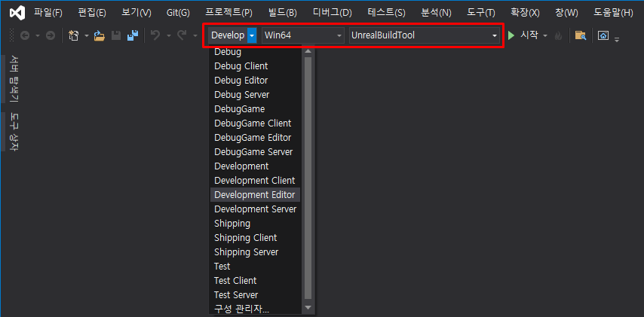Expand the undo history dropdown arrow

point(168,36)
